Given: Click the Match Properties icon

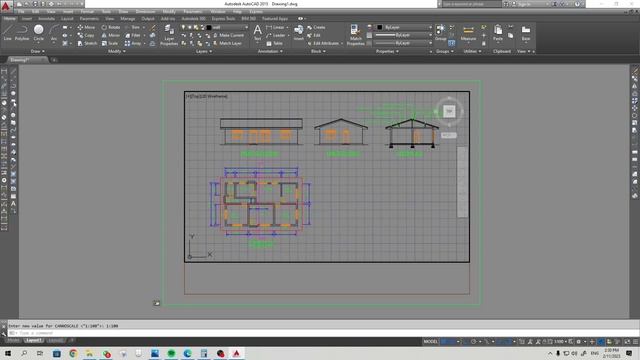Looking at the screenshot, I should pos(355,34).
